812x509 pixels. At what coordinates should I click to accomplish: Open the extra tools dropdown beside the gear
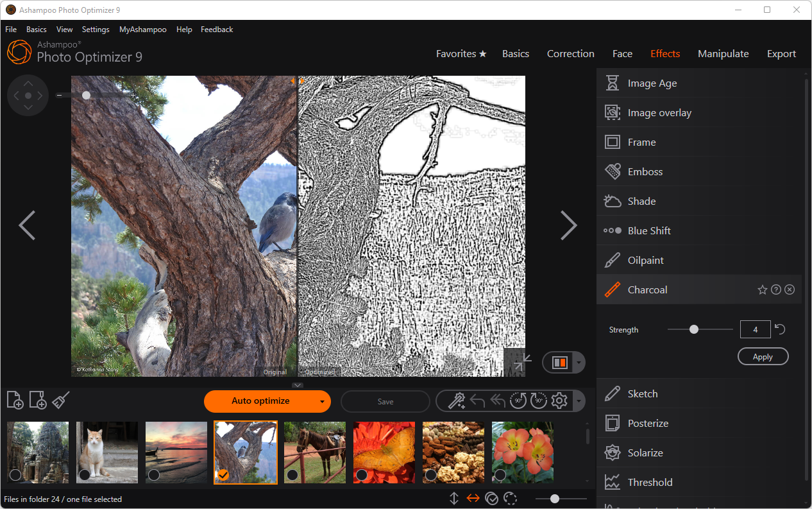[579, 401]
